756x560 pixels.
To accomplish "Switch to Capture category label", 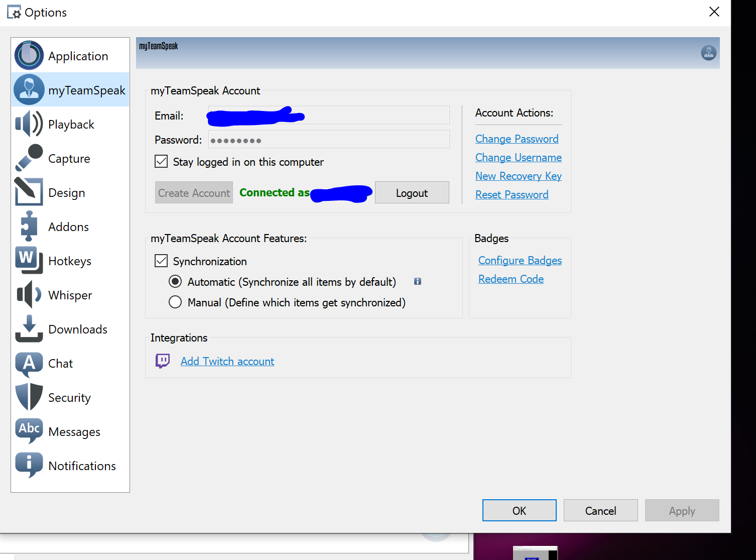I will click(x=69, y=159).
